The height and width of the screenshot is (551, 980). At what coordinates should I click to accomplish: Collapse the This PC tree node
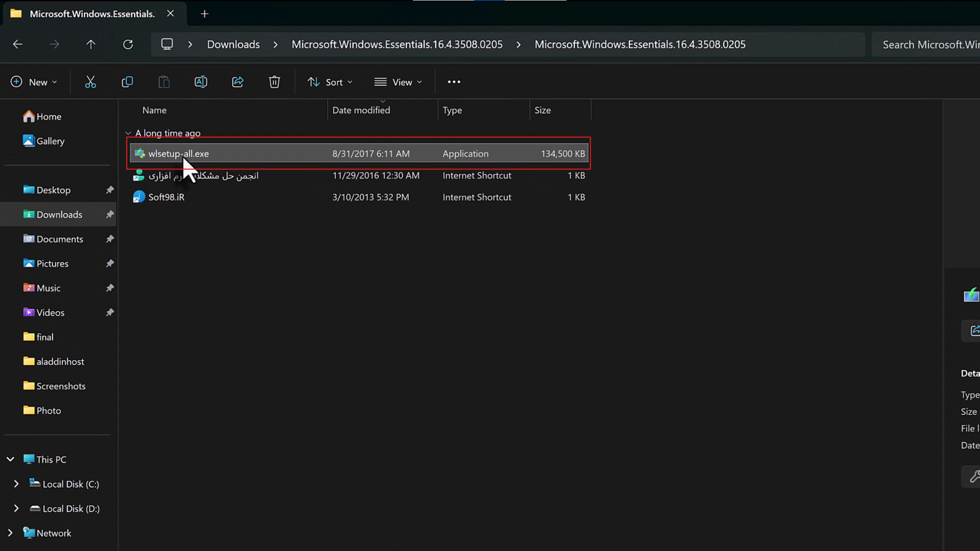click(10, 459)
